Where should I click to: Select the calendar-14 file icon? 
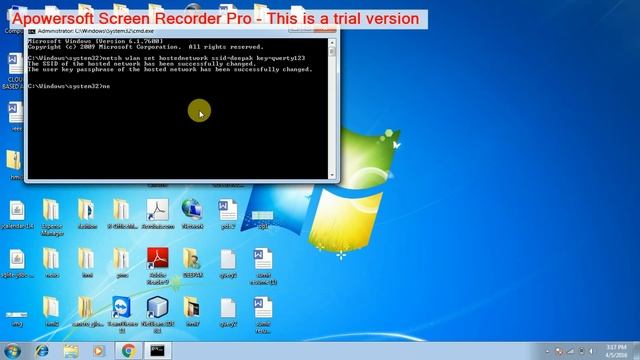pos(17,214)
